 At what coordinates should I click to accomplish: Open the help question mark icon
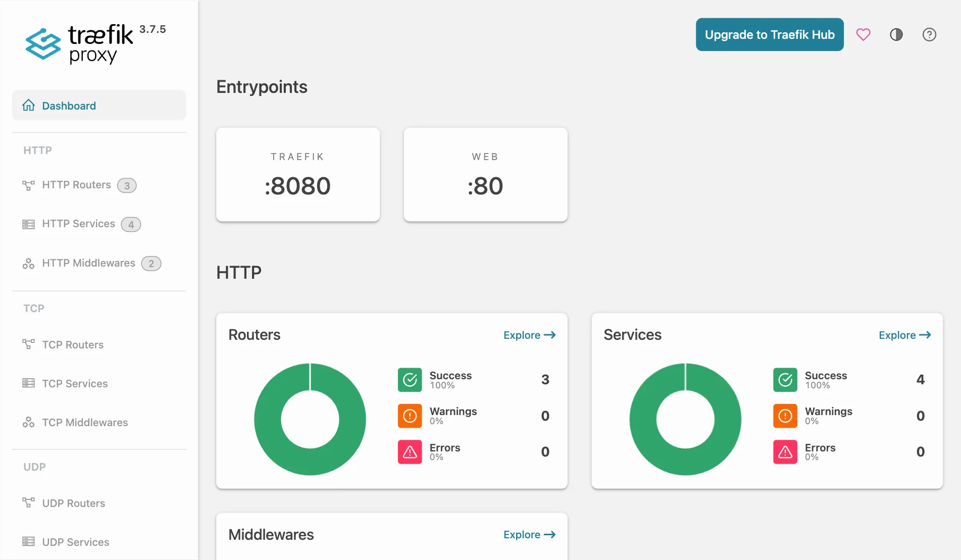pyautogui.click(x=929, y=34)
